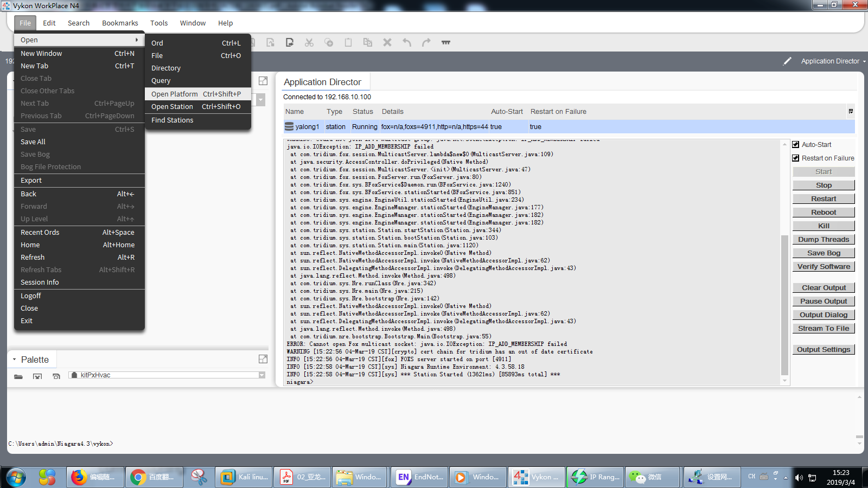Screen dimensions: 868x488
Task: Choose Open Station from the submenu
Action: coord(198,107)
